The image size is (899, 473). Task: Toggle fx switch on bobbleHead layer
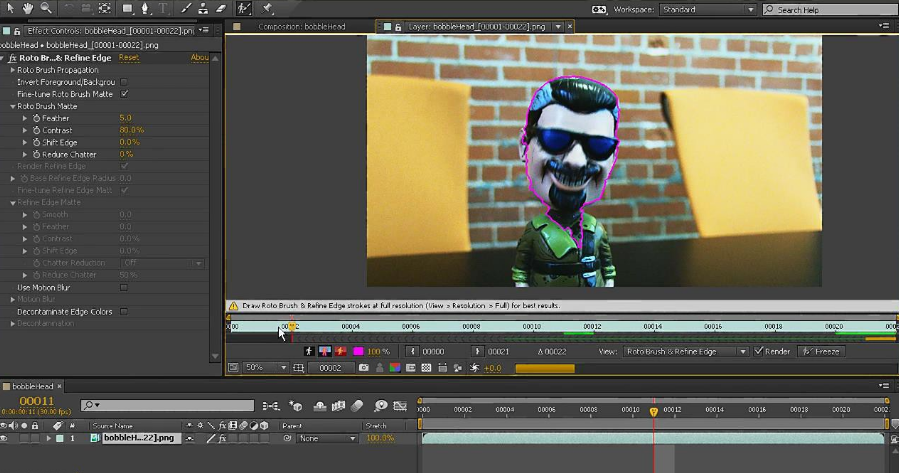(x=223, y=438)
